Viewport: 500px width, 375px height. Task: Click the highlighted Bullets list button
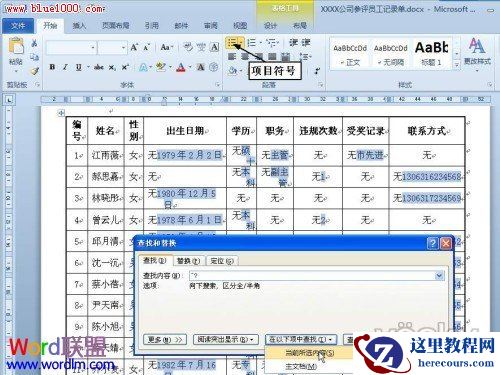(x=232, y=43)
